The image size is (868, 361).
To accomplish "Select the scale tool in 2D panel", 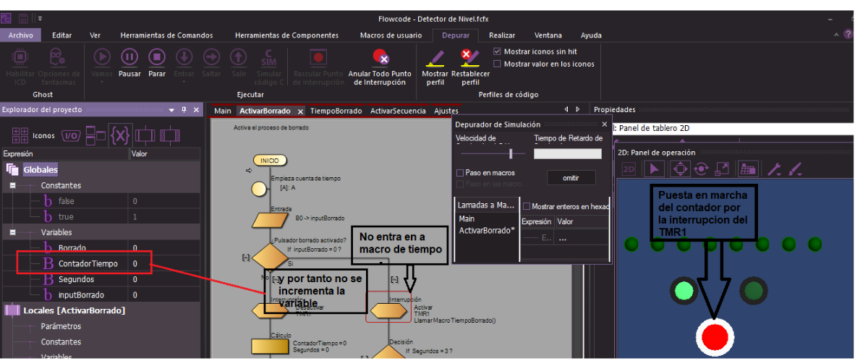I will (x=722, y=169).
